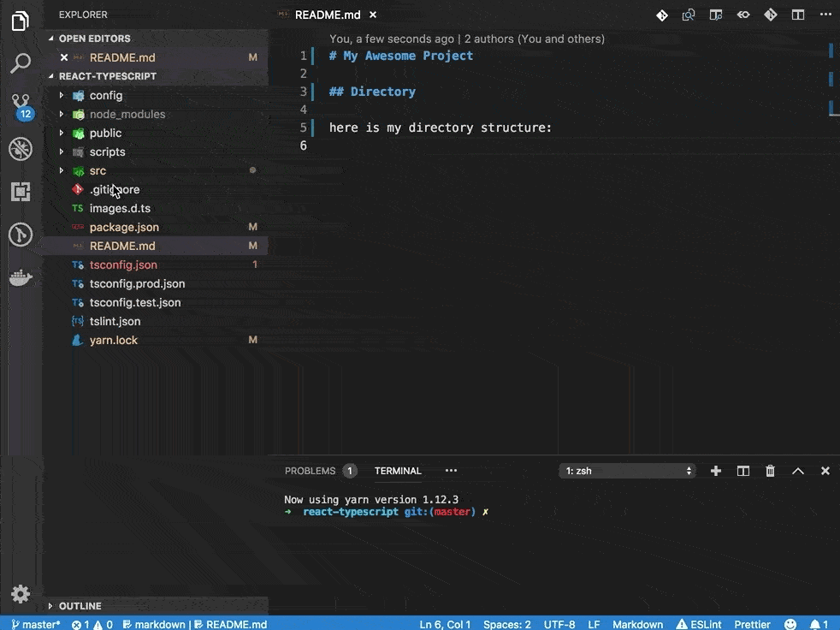Close the README.md editor tab

point(373,15)
